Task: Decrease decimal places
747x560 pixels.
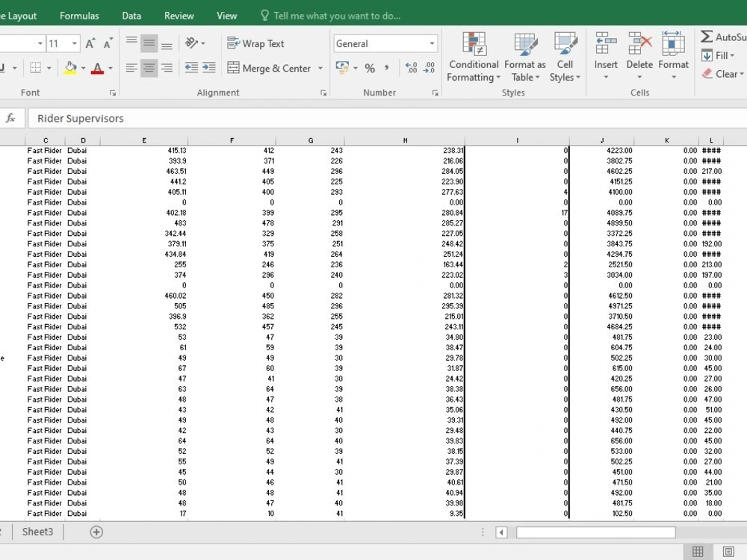Action: (x=430, y=68)
